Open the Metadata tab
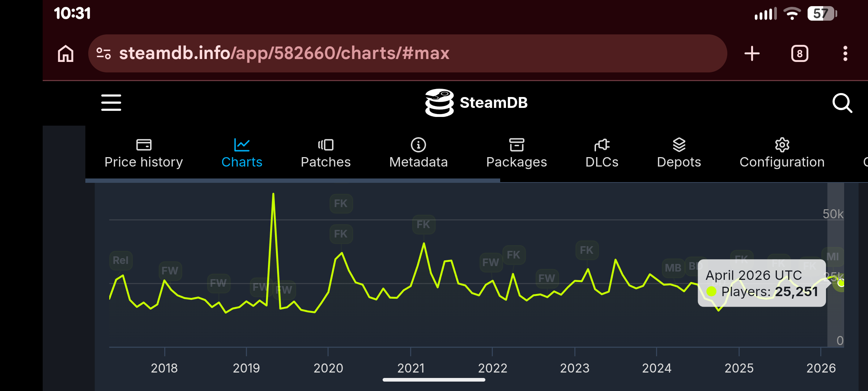Image resolution: width=868 pixels, height=391 pixels. pyautogui.click(x=418, y=154)
